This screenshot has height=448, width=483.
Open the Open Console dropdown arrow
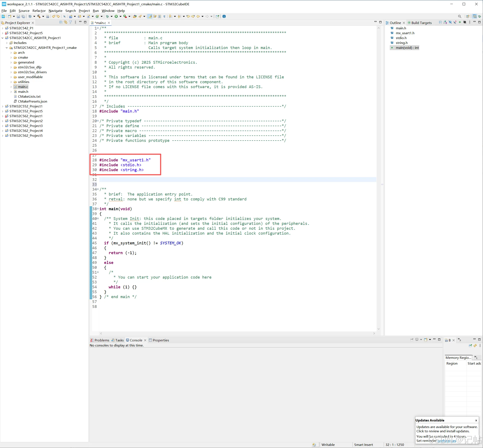tap(430, 340)
